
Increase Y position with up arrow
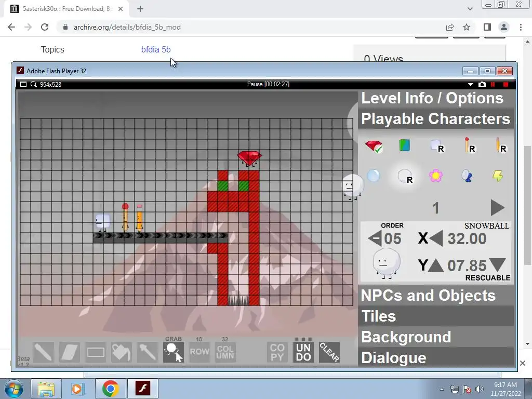coord(436,265)
